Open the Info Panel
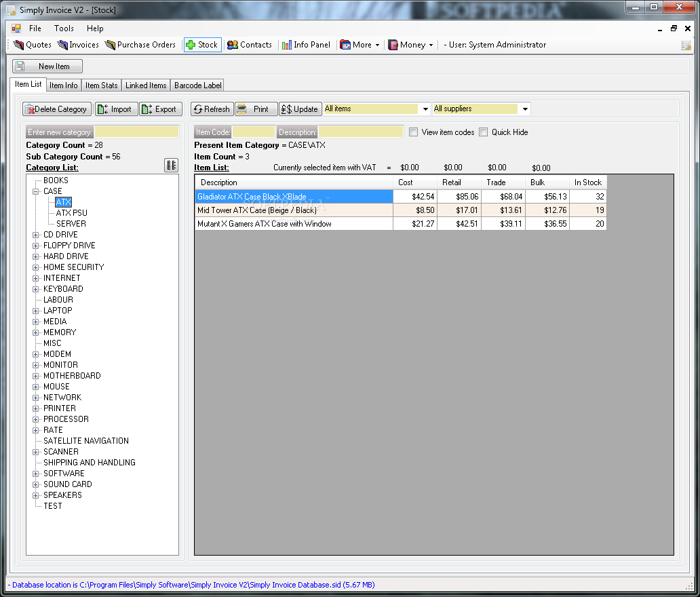 tap(307, 45)
